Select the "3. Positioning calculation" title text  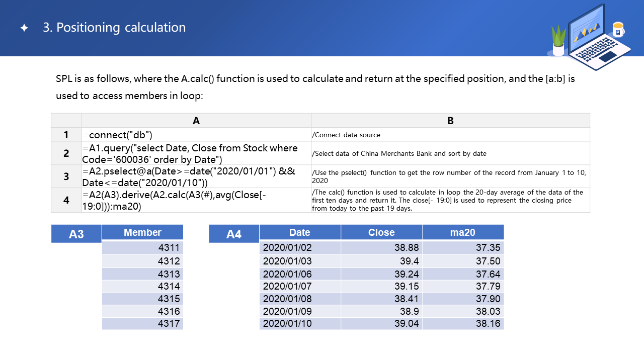pos(114,28)
